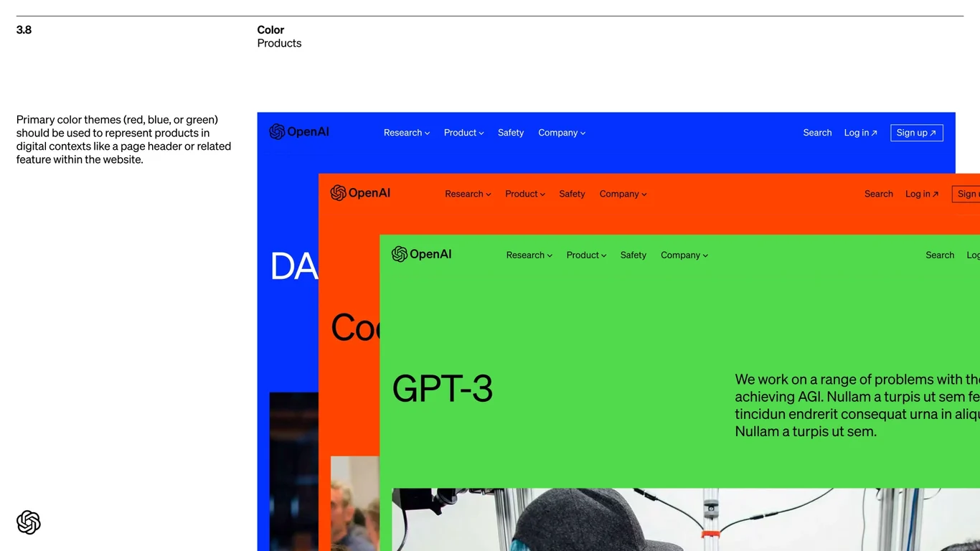Click the partly hidden DA heading on the blue page

click(x=294, y=267)
